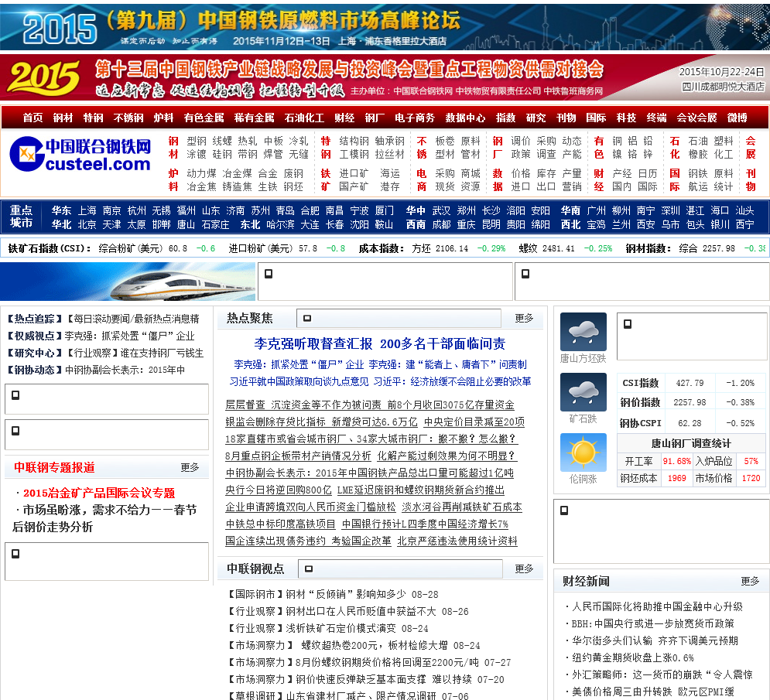Viewport: 770px width, 700px height.
Task: Click 螺纹 2481.41 cost index ticker
Action: click(x=546, y=248)
